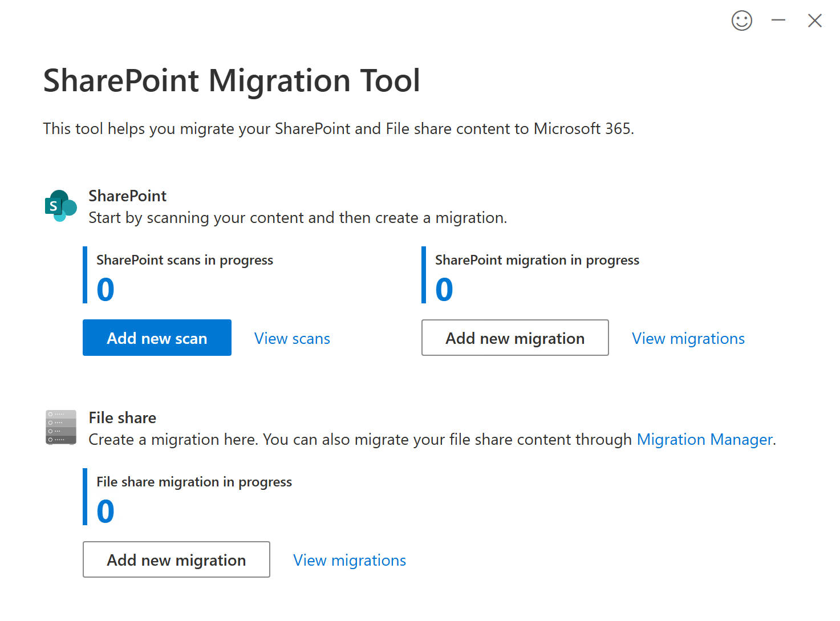Close the SharePoint Migration Tool window

(814, 21)
